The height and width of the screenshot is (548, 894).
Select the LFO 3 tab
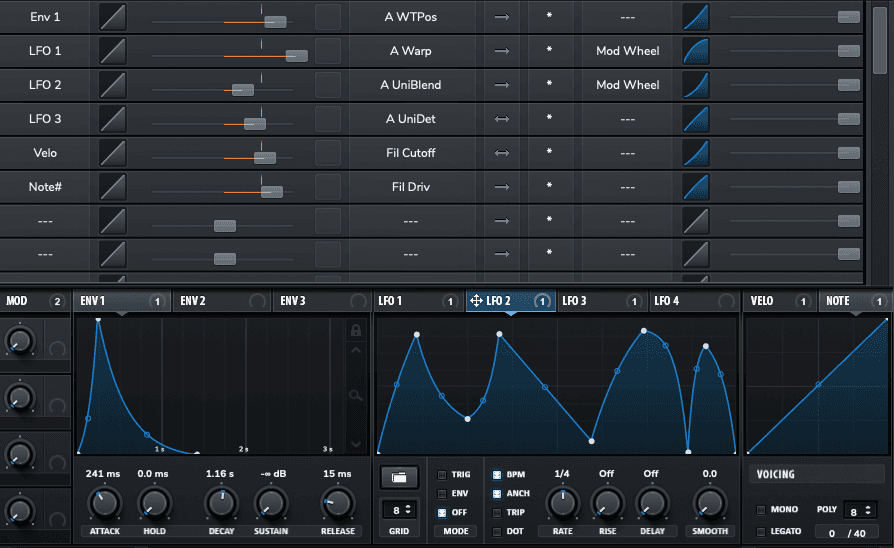602,301
